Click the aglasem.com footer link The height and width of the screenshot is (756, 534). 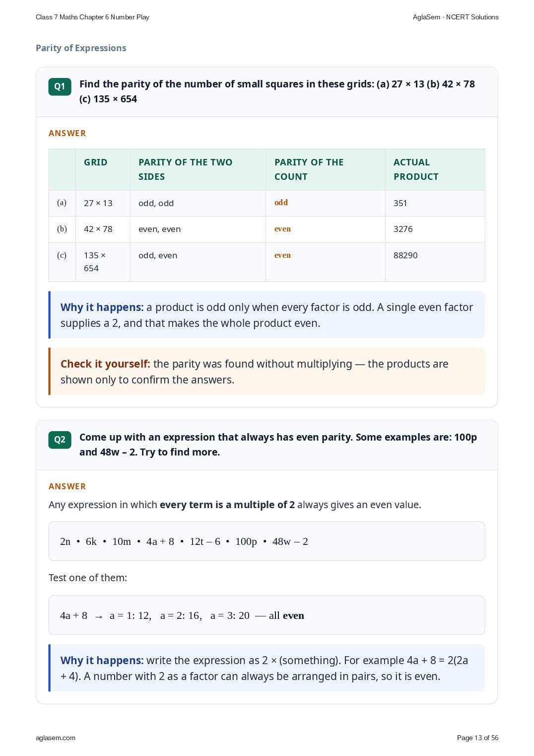click(x=56, y=738)
